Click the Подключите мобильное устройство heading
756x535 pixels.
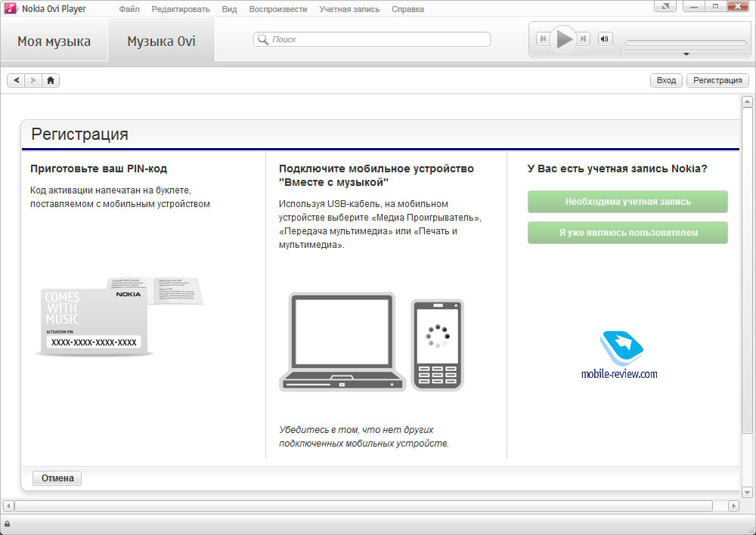coord(376,175)
